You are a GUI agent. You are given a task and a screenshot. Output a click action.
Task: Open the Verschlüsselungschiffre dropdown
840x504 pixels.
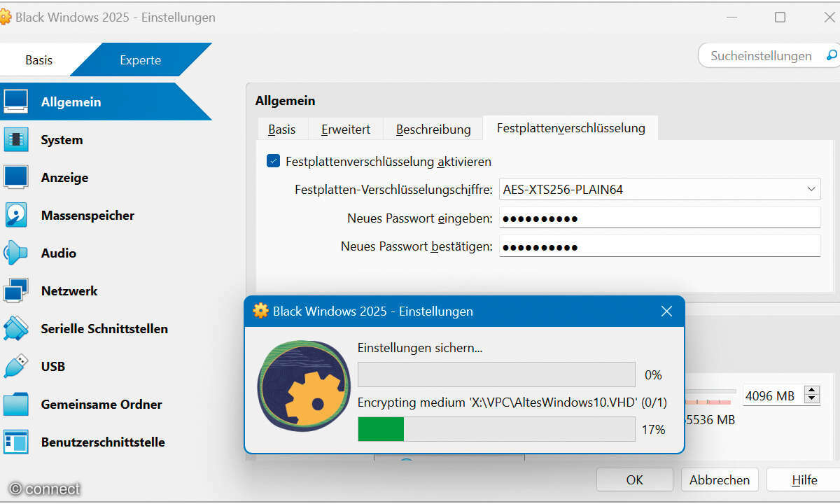[659, 189]
